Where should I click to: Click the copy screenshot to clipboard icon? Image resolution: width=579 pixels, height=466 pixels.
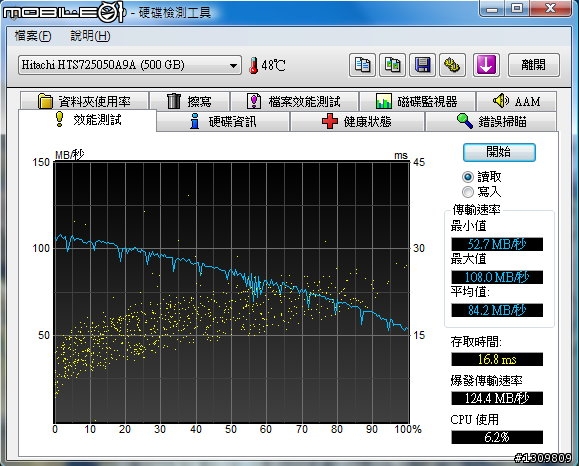click(392, 65)
